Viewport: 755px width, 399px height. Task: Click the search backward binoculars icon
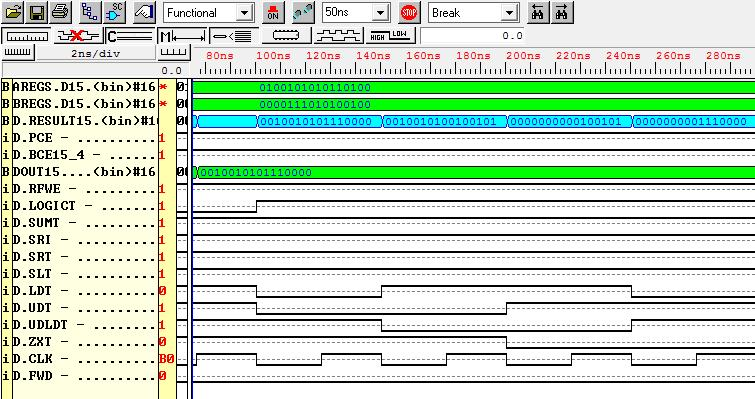(538, 13)
